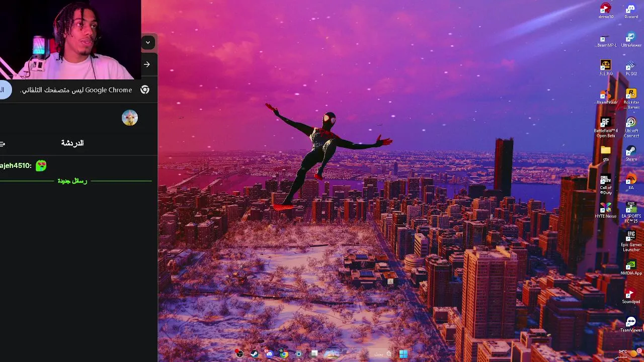The height and width of the screenshot is (362, 644).
Task: Open Steam from the taskbar
Action: click(255, 354)
